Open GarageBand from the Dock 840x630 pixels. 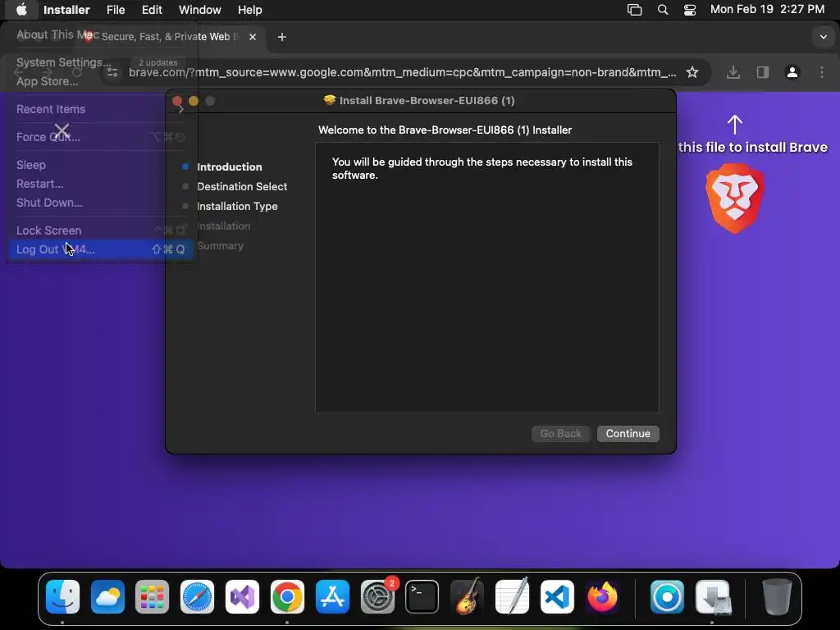point(467,597)
